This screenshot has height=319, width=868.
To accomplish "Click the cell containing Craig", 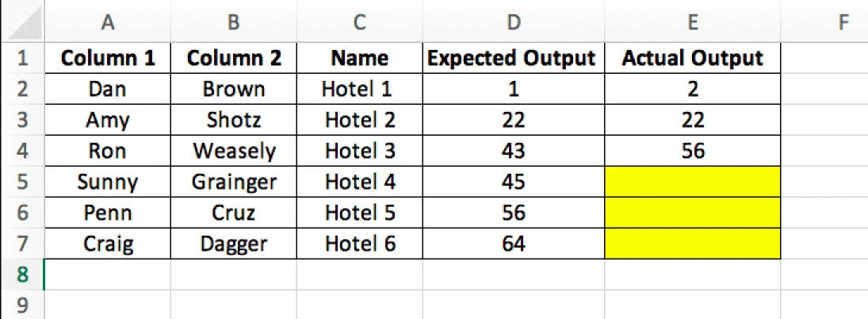I will pyautogui.click(x=107, y=244).
